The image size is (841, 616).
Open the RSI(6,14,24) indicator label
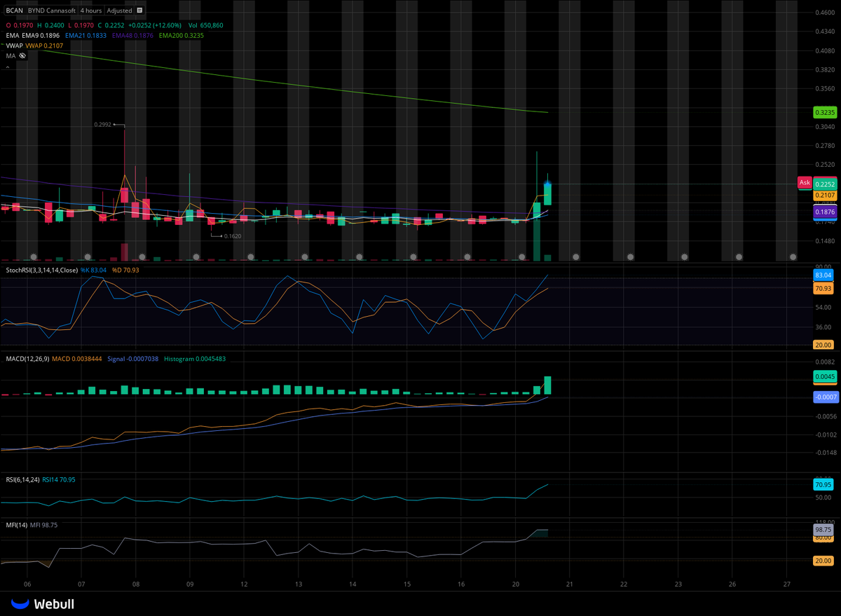coord(22,479)
